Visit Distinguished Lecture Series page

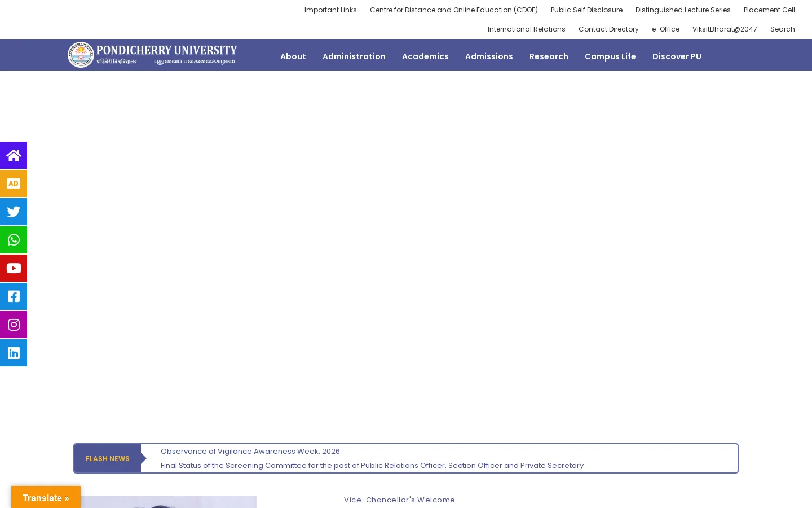683,10
